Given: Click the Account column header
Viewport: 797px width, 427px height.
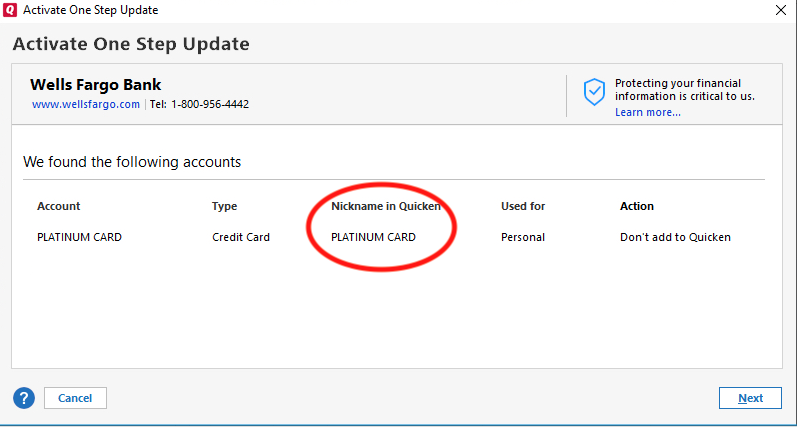Looking at the screenshot, I should (58, 206).
